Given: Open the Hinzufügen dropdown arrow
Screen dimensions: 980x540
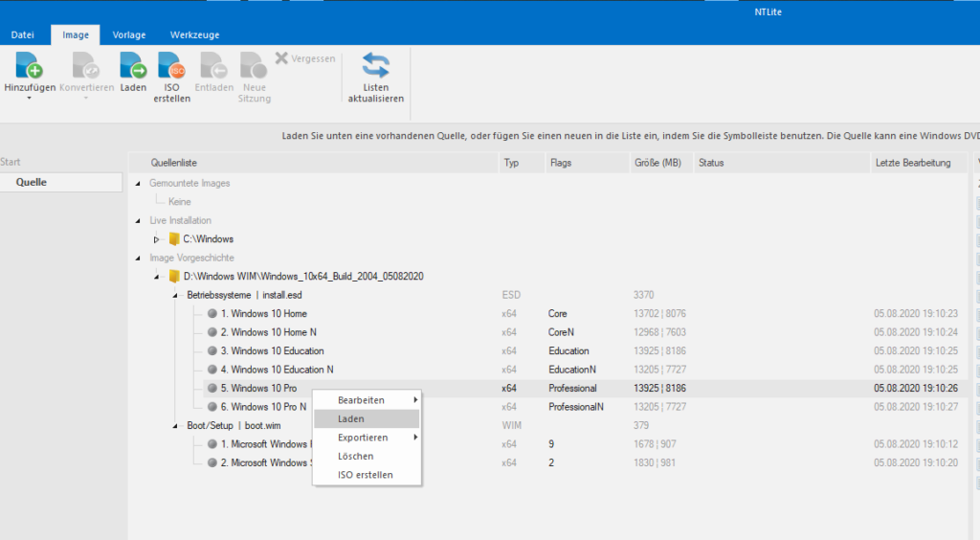Looking at the screenshot, I should tap(29, 98).
